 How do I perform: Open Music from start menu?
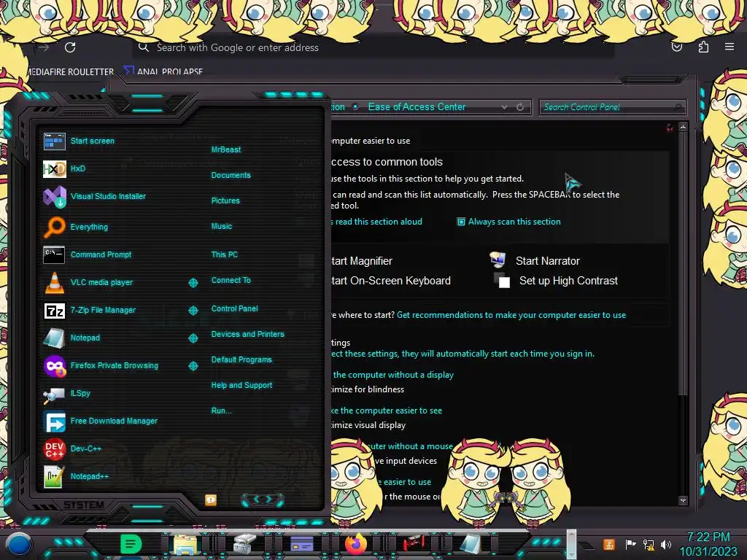coord(222,227)
